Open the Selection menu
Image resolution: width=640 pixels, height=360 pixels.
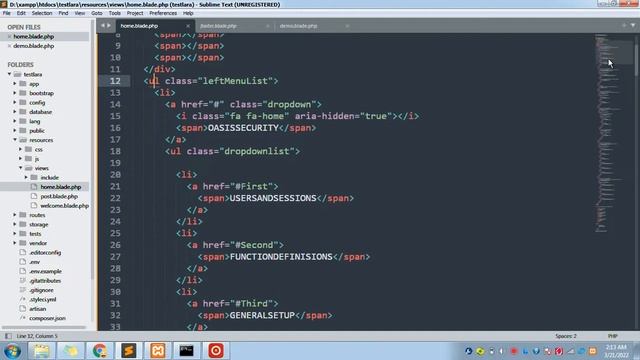coord(42,13)
